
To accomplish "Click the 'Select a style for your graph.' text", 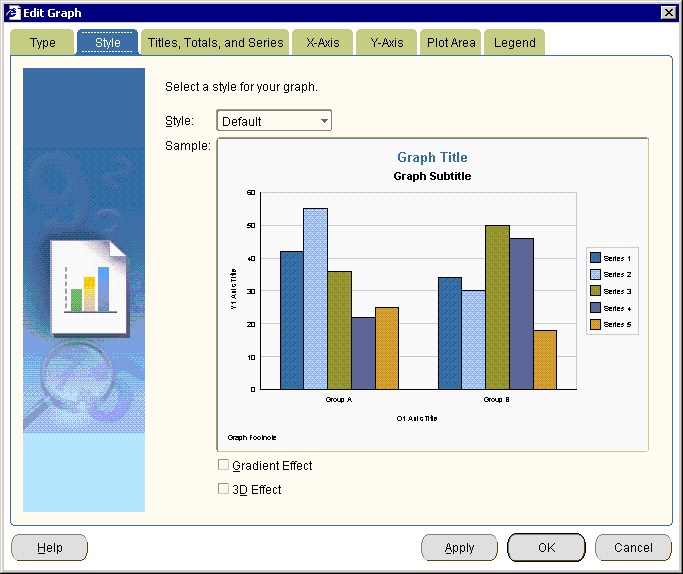I will pyautogui.click(x=241, y=87).
